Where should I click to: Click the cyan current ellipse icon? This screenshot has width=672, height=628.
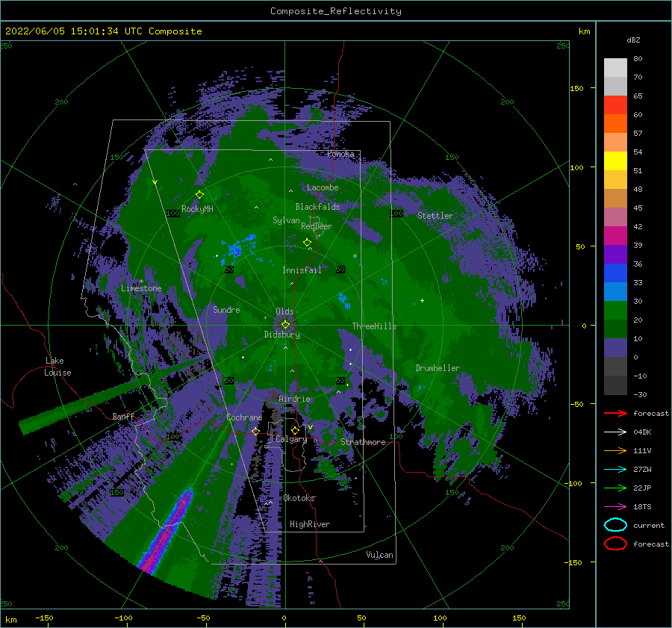[615, 525]
